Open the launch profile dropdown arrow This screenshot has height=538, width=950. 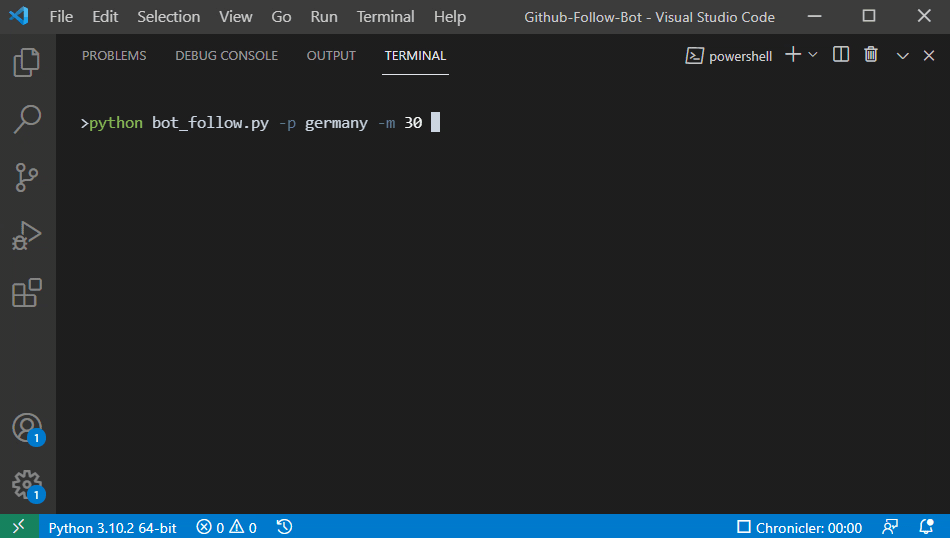tap(813, 55)
